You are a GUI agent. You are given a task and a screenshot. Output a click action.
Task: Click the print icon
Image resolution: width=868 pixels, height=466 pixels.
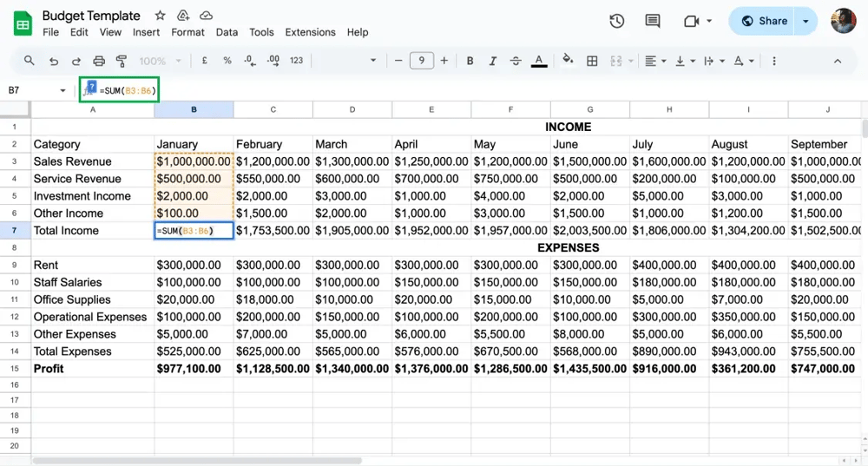(99, 61)
